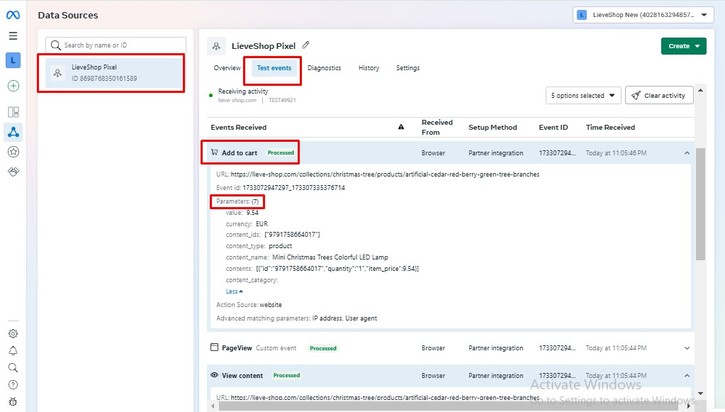Open the Diagnostics tab

pos(324,68)
